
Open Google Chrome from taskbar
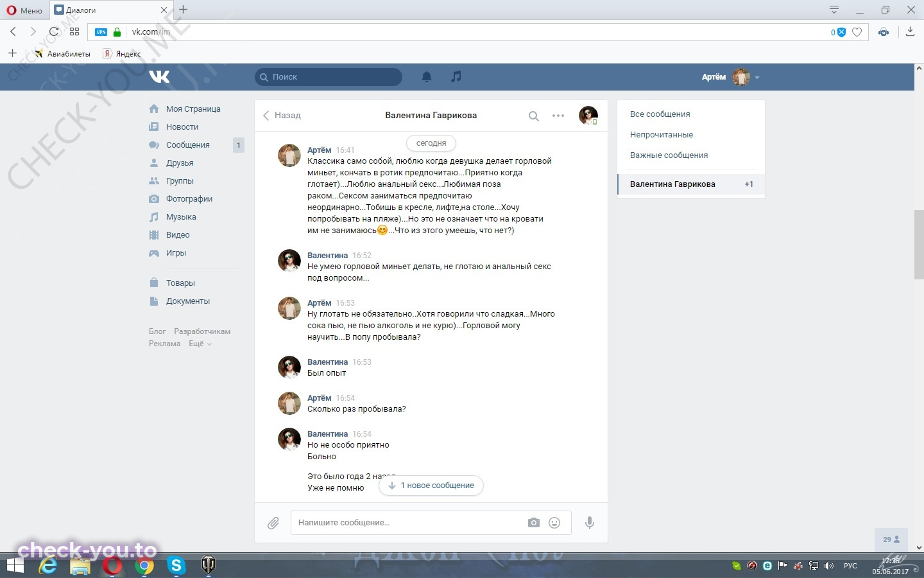pyautogui.click(x=144, y=566)
